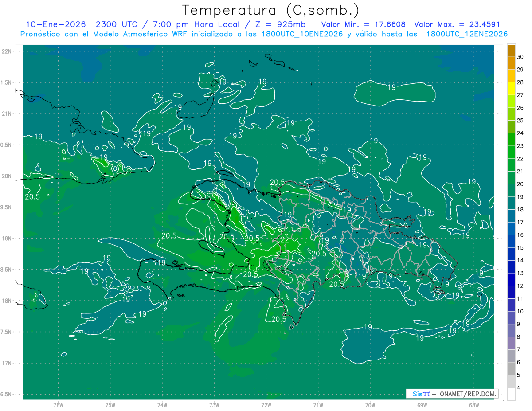Pick the purple swatch between 8 and 9
The image size is (532, 411).
pyautogui.click(x=511, y=331)
